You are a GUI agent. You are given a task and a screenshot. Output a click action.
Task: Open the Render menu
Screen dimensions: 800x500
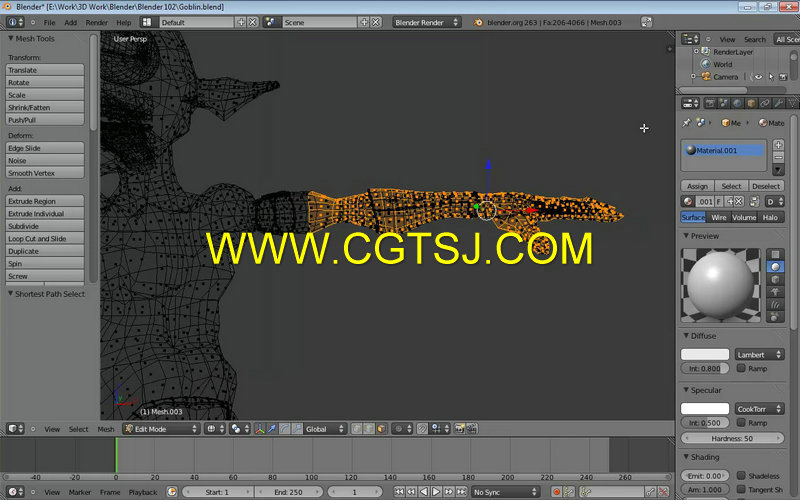pyautogui.click(x=96, y=22)
